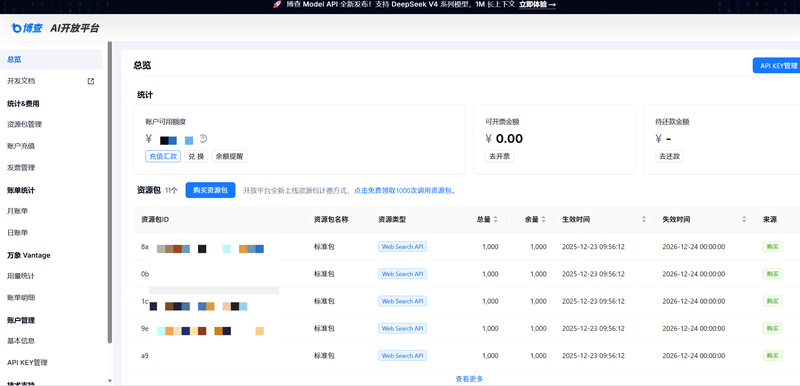Click the 去还款 button
This screenshot has width=800, height=386.
tap(669, 157)
